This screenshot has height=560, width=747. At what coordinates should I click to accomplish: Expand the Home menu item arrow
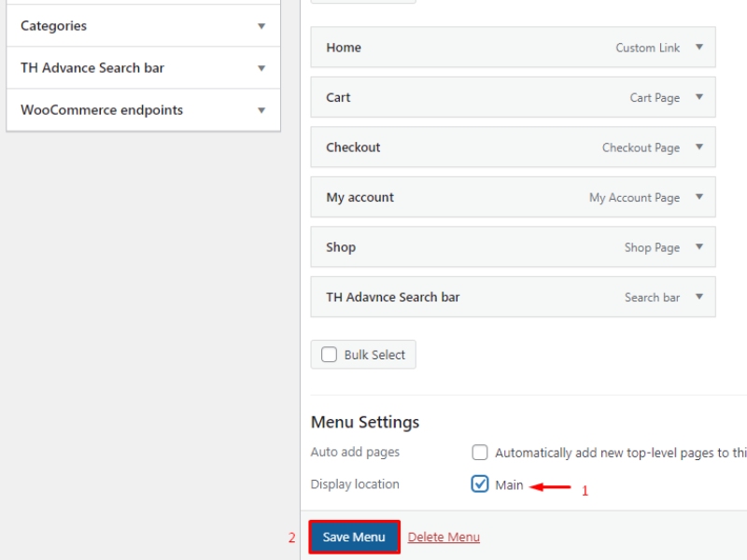click(699, 48)
